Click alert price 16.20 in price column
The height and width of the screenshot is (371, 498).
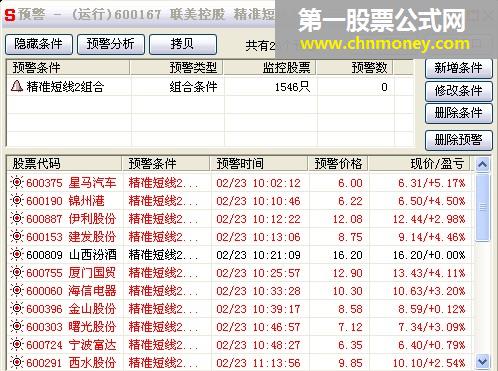(348, 255)
